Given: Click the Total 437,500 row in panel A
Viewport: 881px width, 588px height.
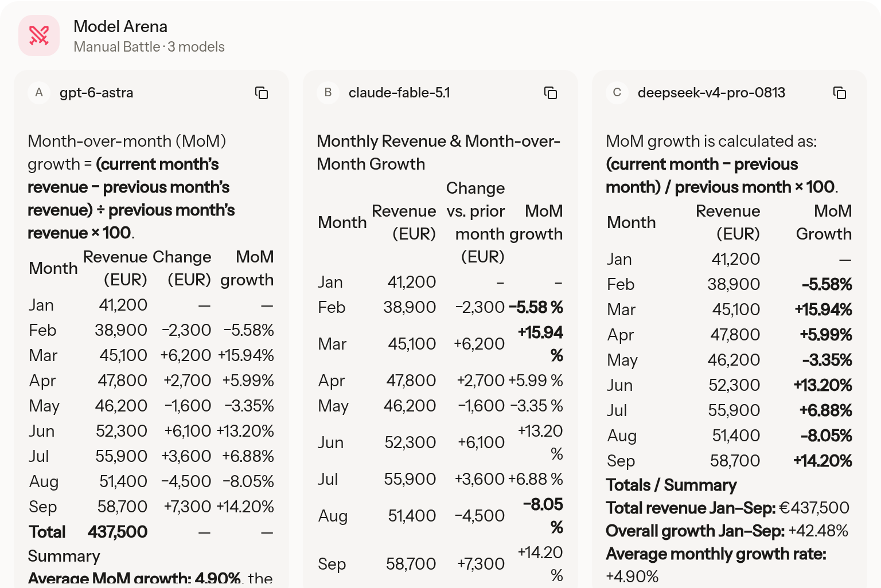Looking at the screenshot, I should pyautogui.click(x=151, y=532).
